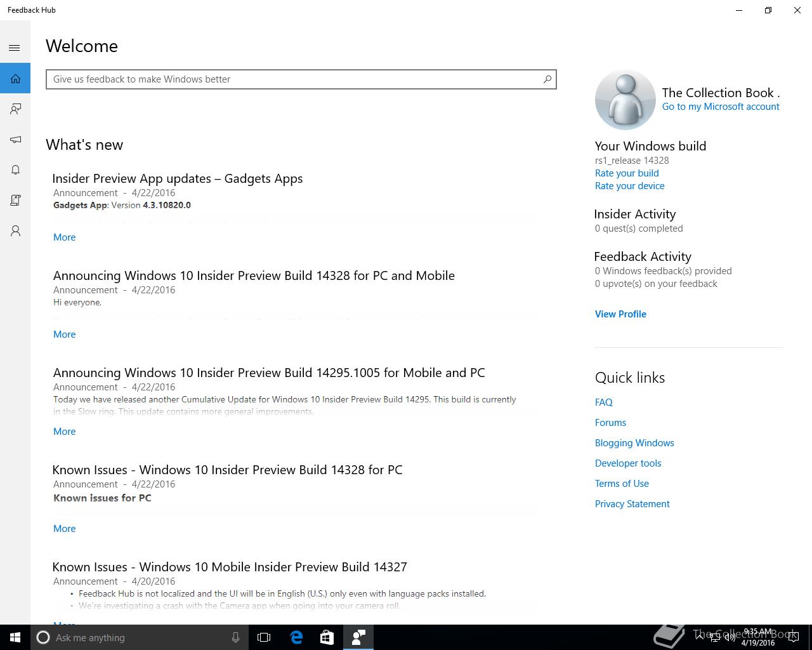Viewport: 812px width, 650px height.
Task: Click Rate your build link
Action: [x=627, y=173]
